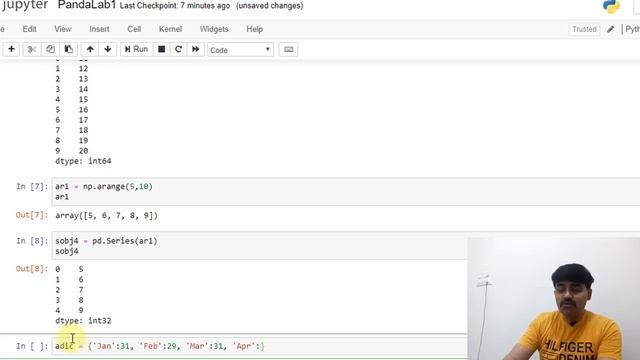
Task: Open the Insert menu
Action: point(99,29)
